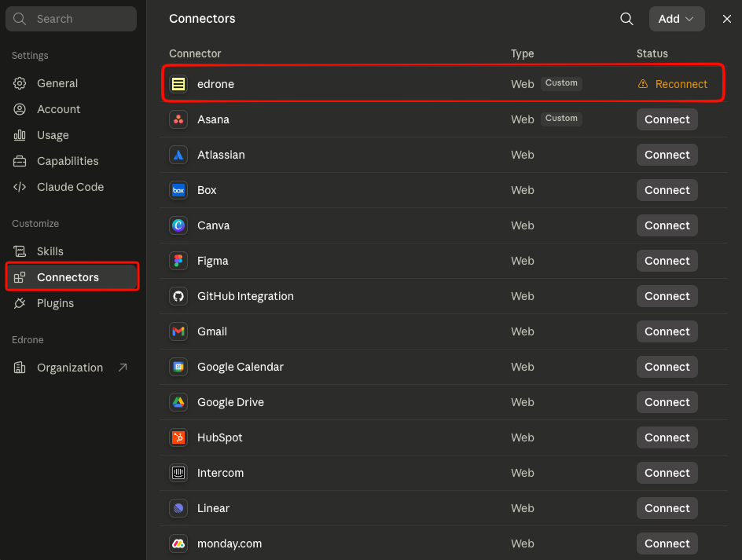742x560 pixels.
Task: Open Organization external link
Action: coord(71,368)
